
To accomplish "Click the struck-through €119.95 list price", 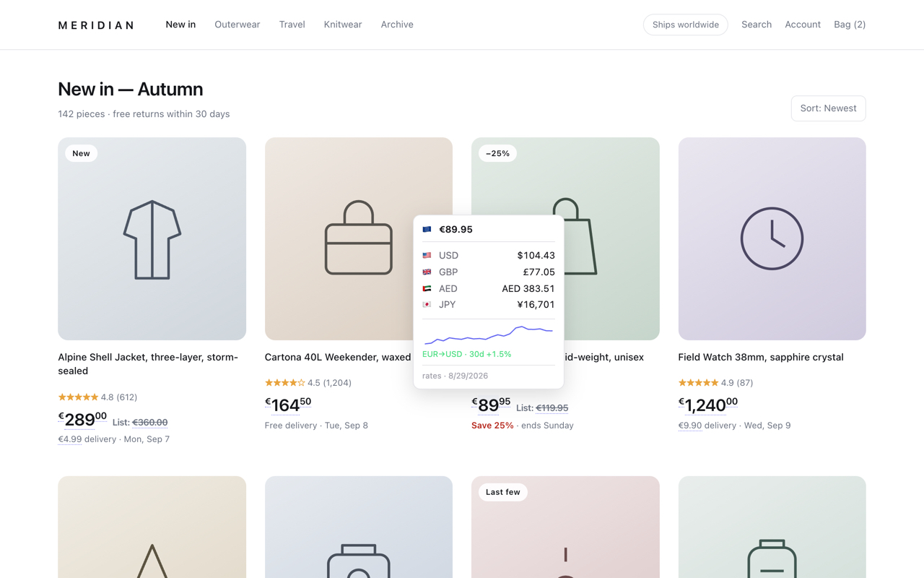I will tap(552, 408).
